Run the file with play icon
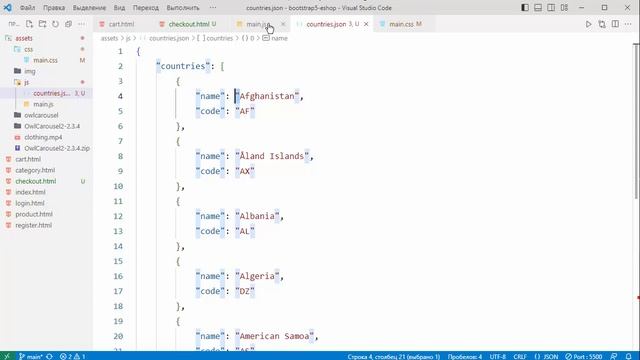640x360 pixels. (589, 24)
